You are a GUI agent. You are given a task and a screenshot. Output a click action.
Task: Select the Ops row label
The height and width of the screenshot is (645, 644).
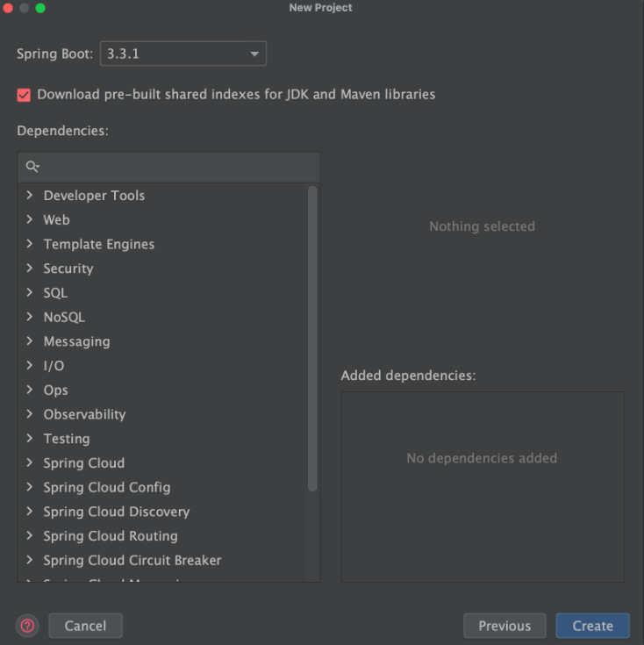(x=56, y=390)
